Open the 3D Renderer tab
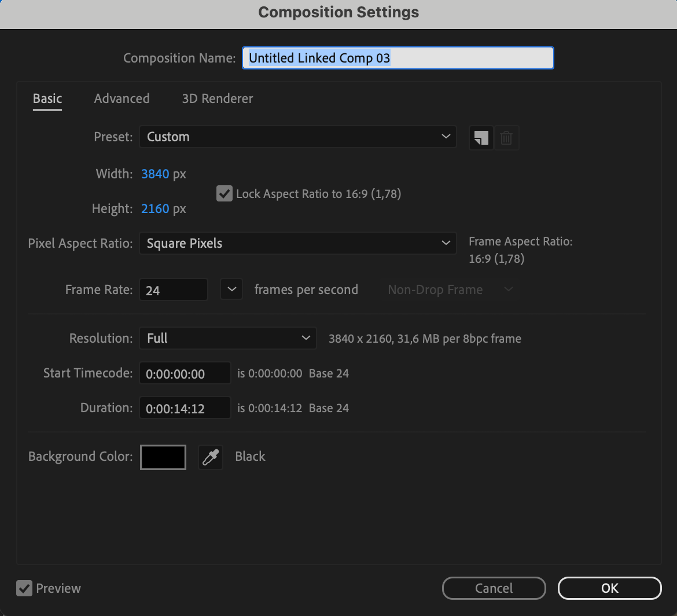The image size is (677, 616). coord(217,99)
